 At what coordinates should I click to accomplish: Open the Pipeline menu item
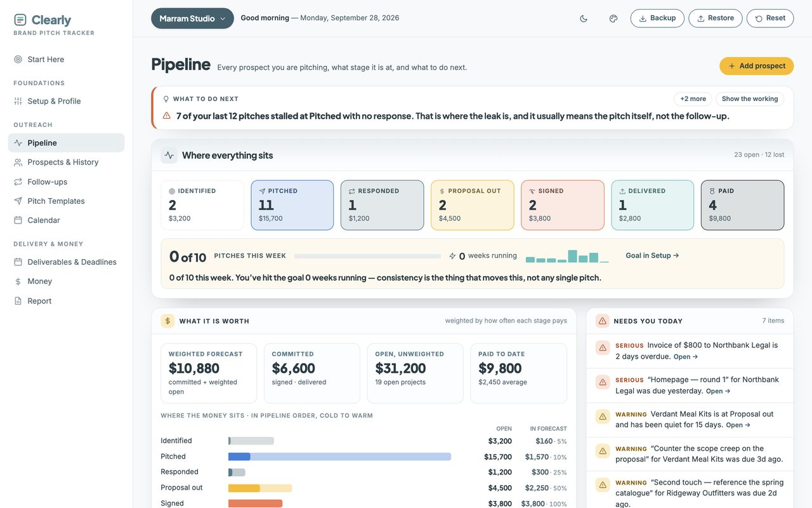(x=66, y=143)
